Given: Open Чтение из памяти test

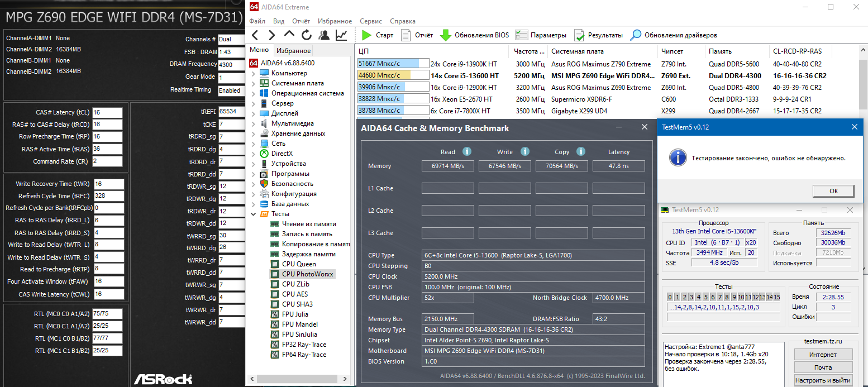Looking at the screenshot, I should [303, 224].
